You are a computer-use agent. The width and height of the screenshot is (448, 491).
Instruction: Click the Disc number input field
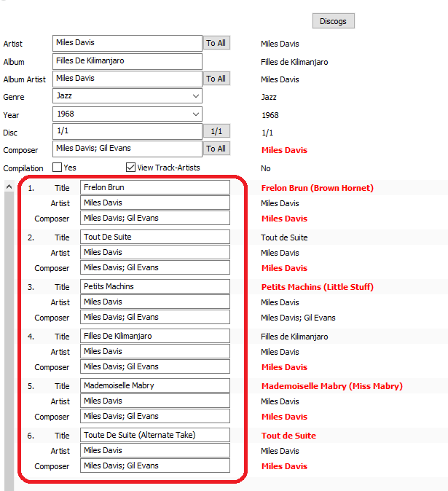(x=127, y=131)
